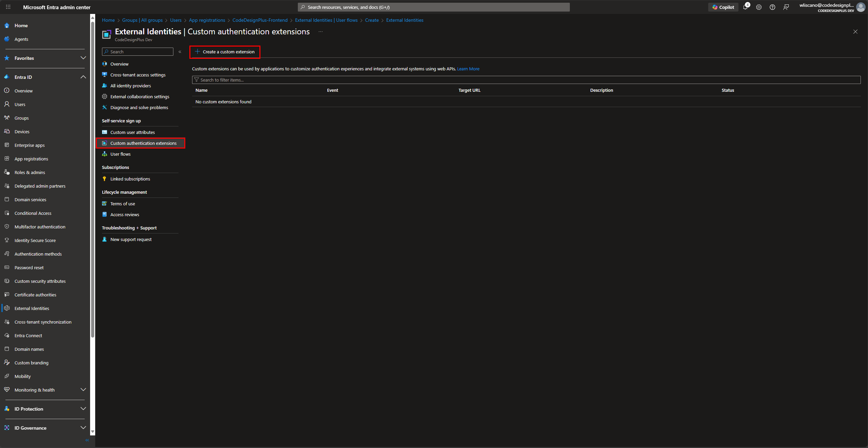Select Custom authentication extensions

(x=140, y=143)
